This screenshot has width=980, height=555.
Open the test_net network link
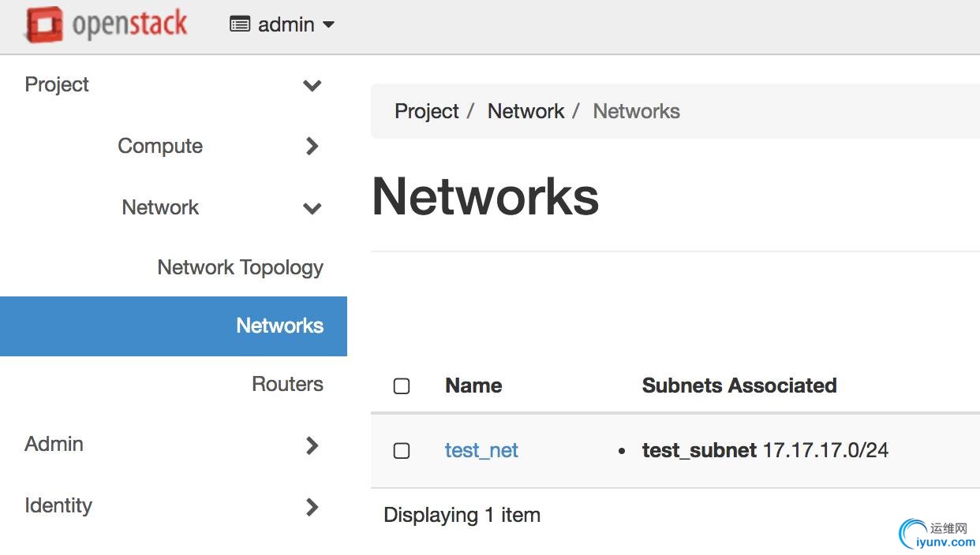pyautogui.click(x=481, y=450)
